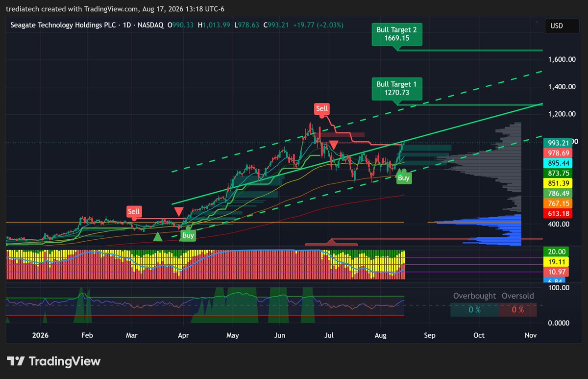The height and width of the screenshot is (379, 588).
Task: Click the red 10.97 indicator value tag
Action: (556, 272)
